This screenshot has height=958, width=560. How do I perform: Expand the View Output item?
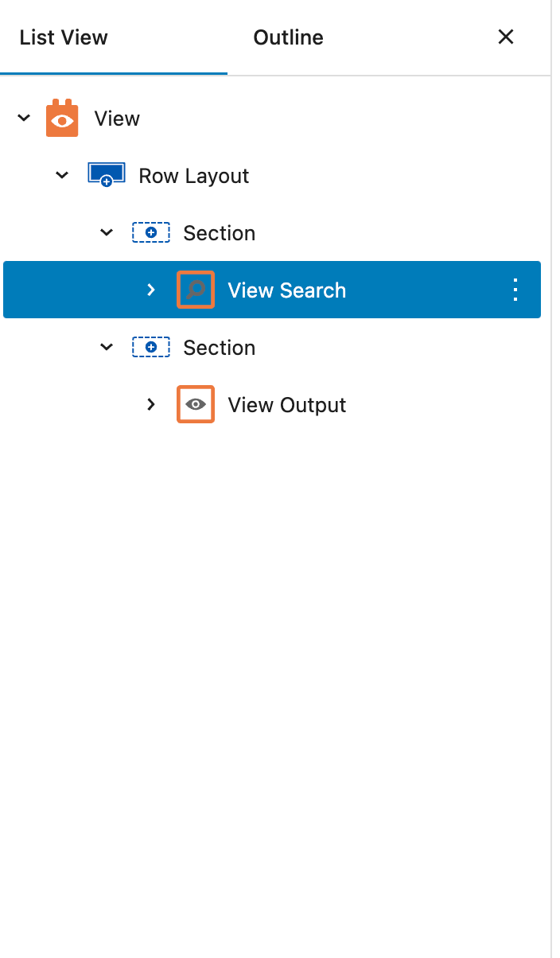point(151,404)
